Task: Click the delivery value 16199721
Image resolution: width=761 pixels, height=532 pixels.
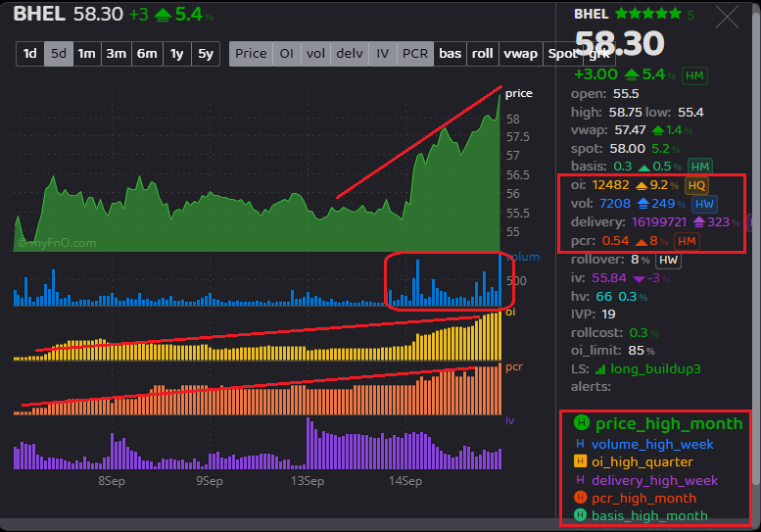Action: [x=659, y=222]
